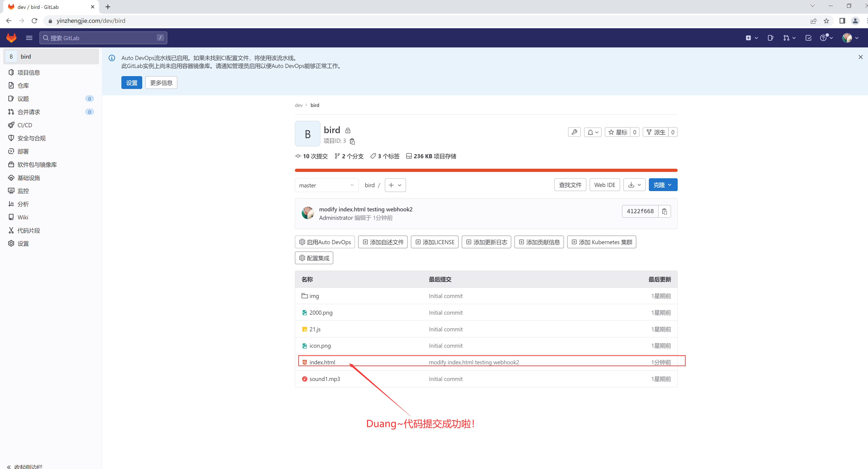This screenshot has height=469, width=868.
Task: Open the To-Do list icon
Action: click(x=808, y=38)
